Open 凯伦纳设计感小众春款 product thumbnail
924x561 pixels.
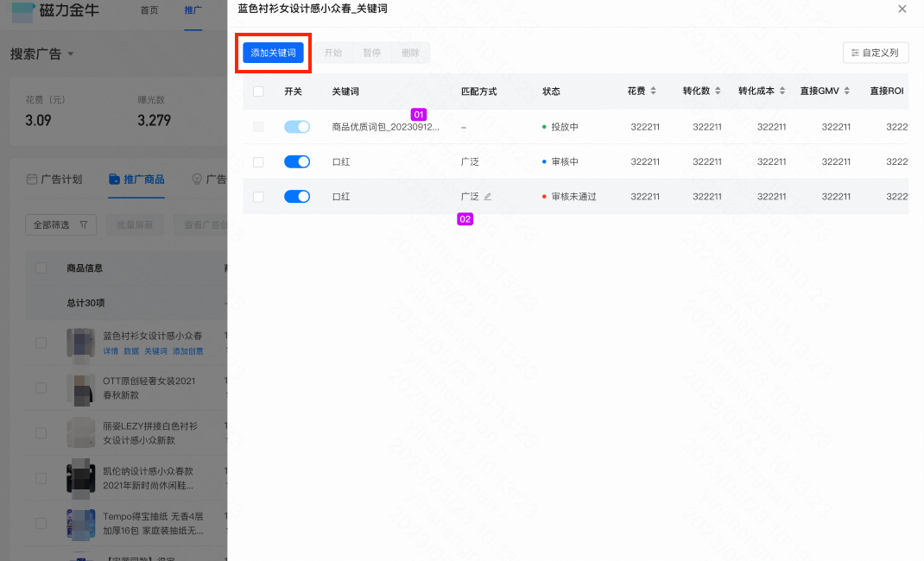coord(80,478)
